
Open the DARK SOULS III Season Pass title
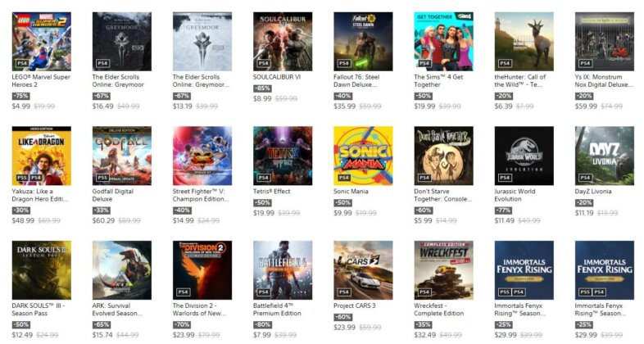pyautogui.click(x=39, y=310)
